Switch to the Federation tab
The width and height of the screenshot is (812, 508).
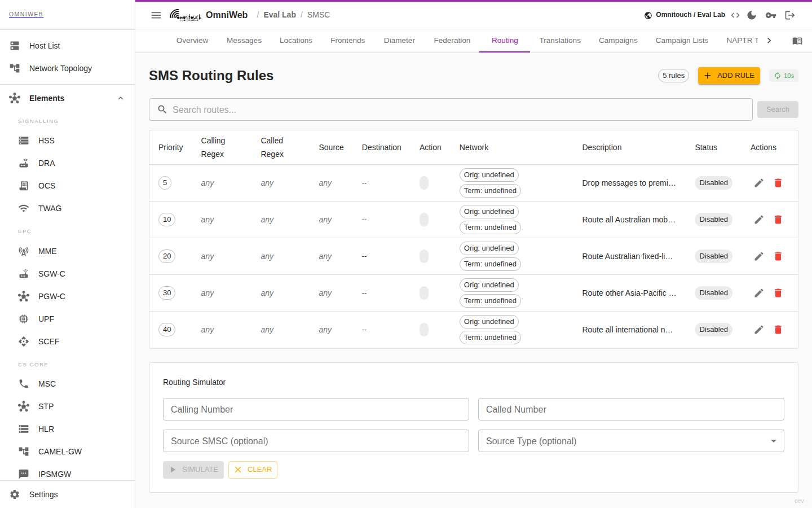pos(452,41)
